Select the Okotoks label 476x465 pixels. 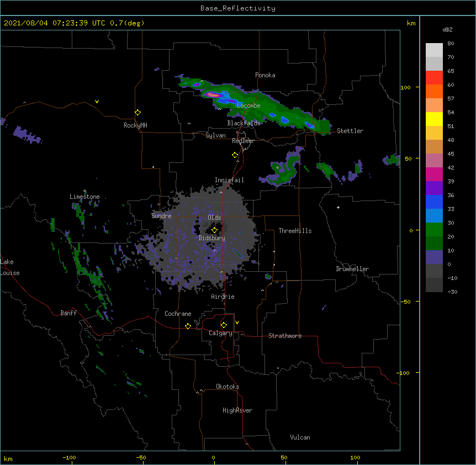[228, 387]
